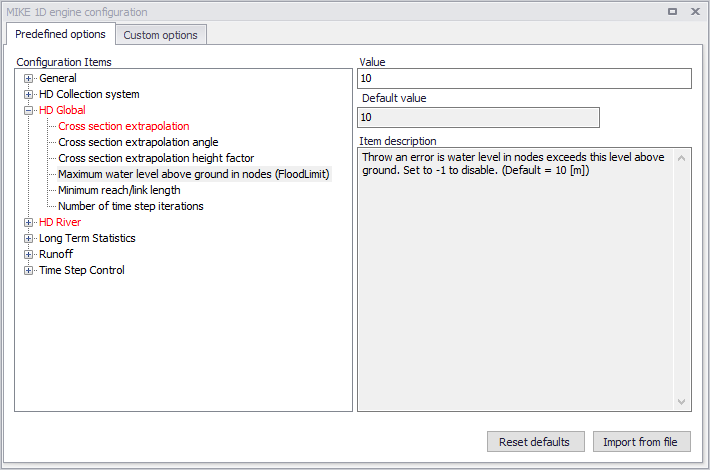710x470 pixels.
Task: Switch to the Predefined options tab
Action: tap(60, 34)
